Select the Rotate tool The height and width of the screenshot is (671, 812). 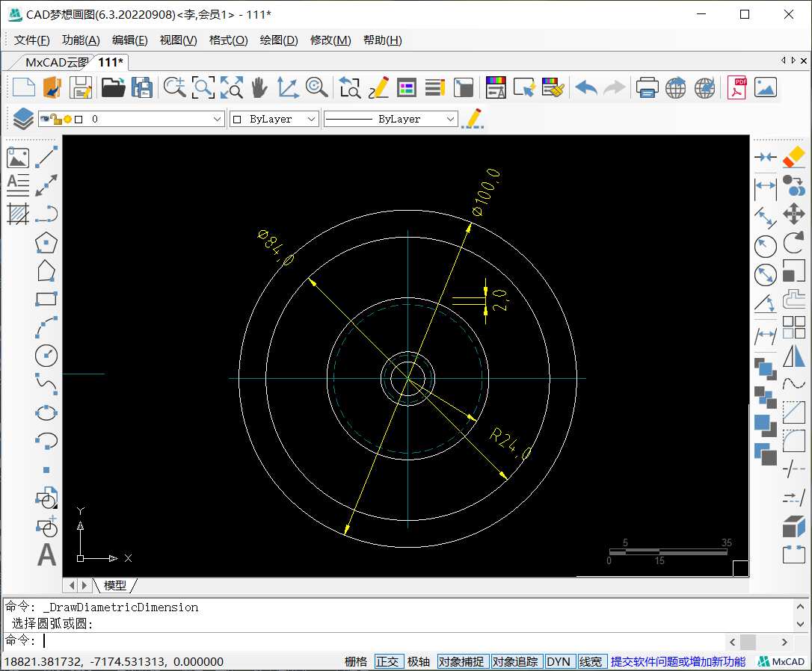point(793,242)
